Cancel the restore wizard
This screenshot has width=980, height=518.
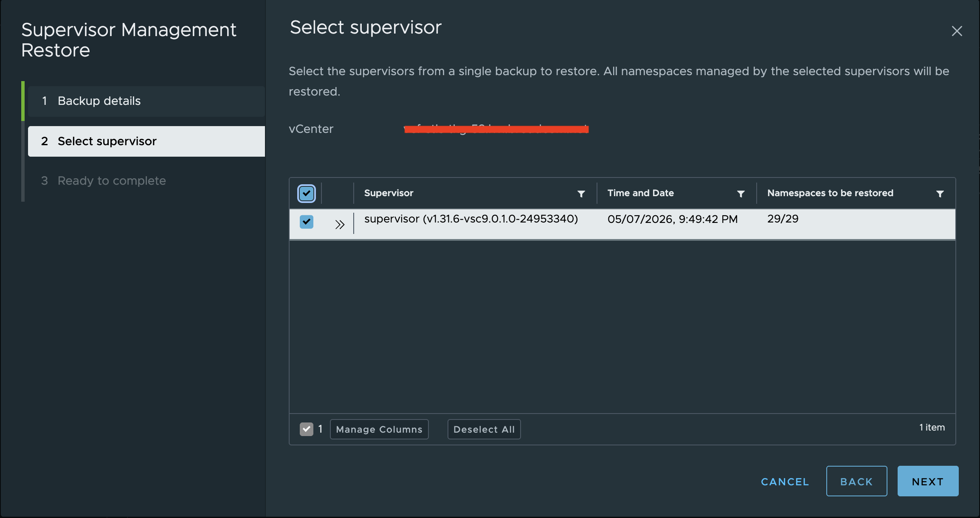785,481
